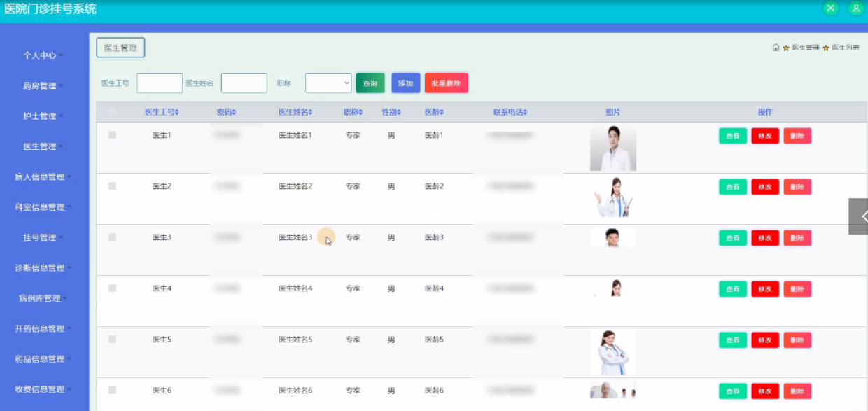Open 开药信息管理 sidebar menu

[x=43, y=328]
